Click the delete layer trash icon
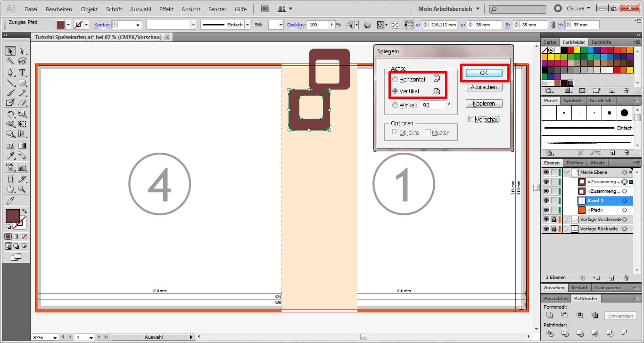The width and height of the screenshot is (644, 343). click(x=626, y=278)
